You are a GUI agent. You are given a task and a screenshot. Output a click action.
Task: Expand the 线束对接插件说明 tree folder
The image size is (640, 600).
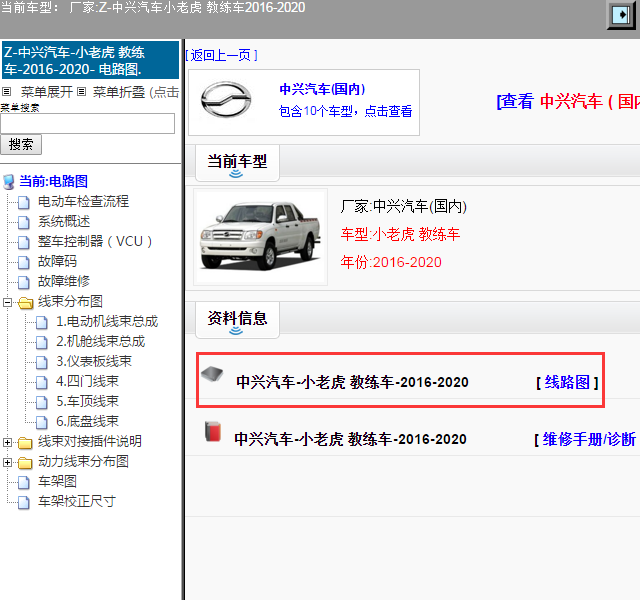tap(7, 442)
